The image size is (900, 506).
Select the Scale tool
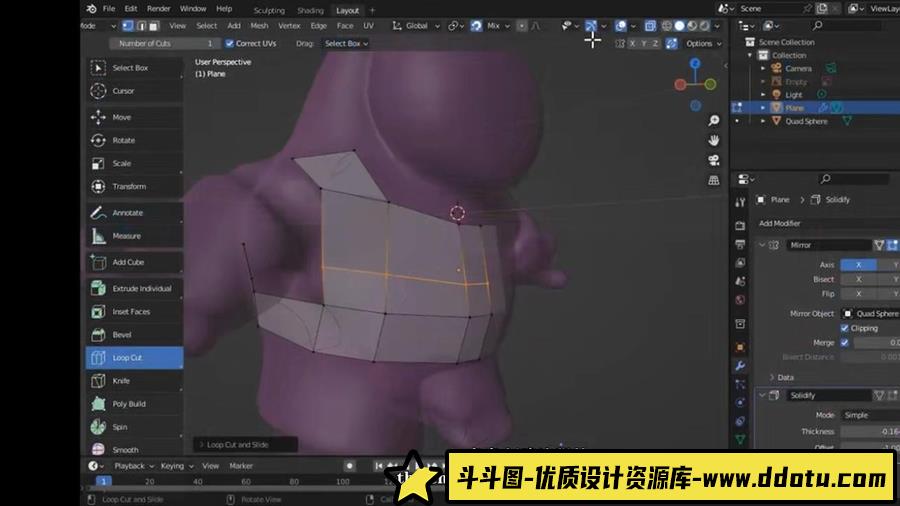coord(134,164)
